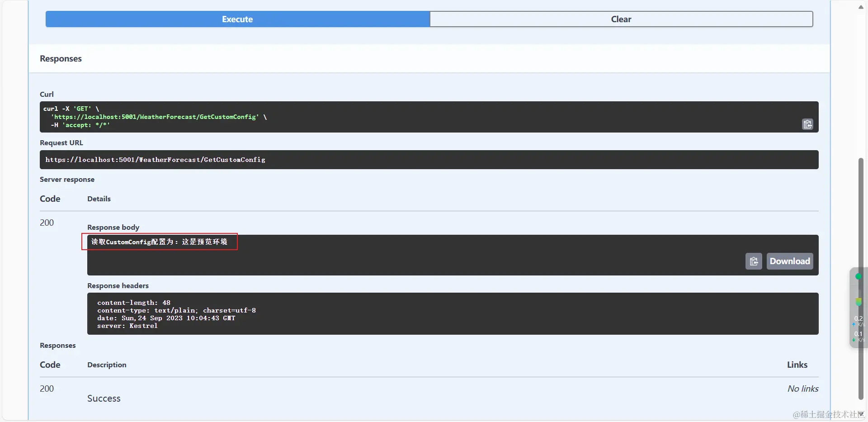Click the content-type: text/plain header line
Viewport: 868px width, 422px height.
coord(176,310)
